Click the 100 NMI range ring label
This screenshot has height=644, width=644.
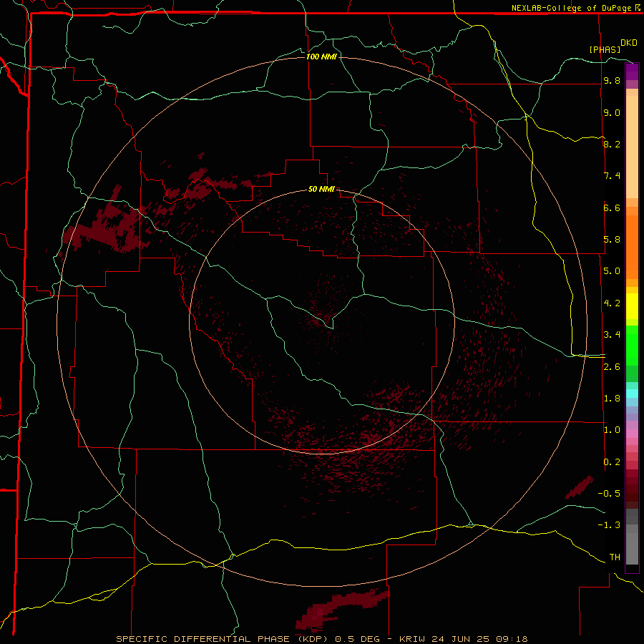(321, 57)
